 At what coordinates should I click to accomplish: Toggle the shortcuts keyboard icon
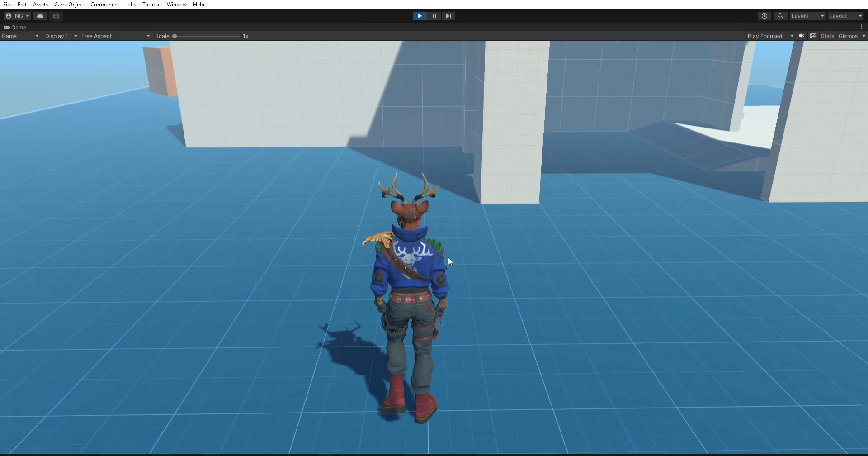[x=813, y=36]
